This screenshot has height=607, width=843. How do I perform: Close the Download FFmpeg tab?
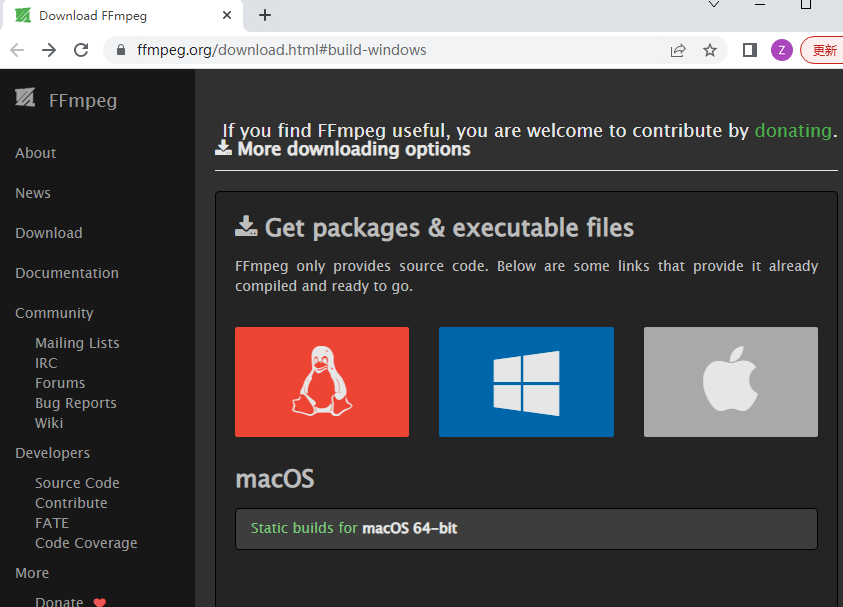[227, 16]
